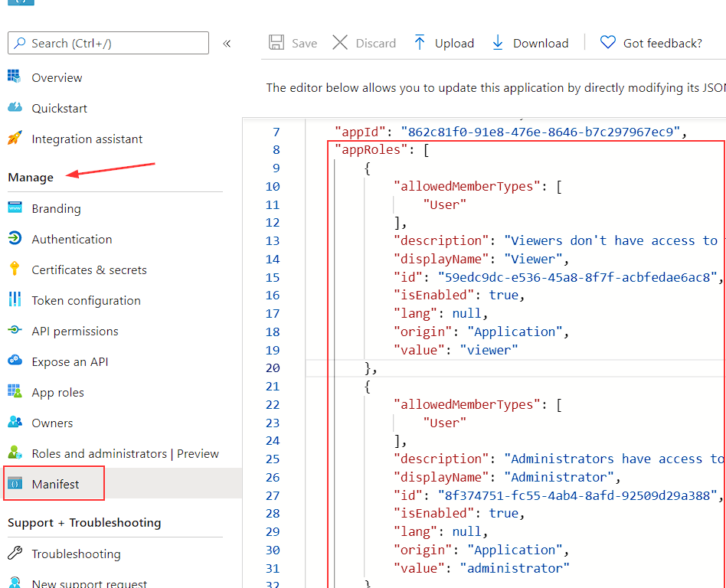
Task: Click the Token configuration bars icon
Action: point(15,300)
